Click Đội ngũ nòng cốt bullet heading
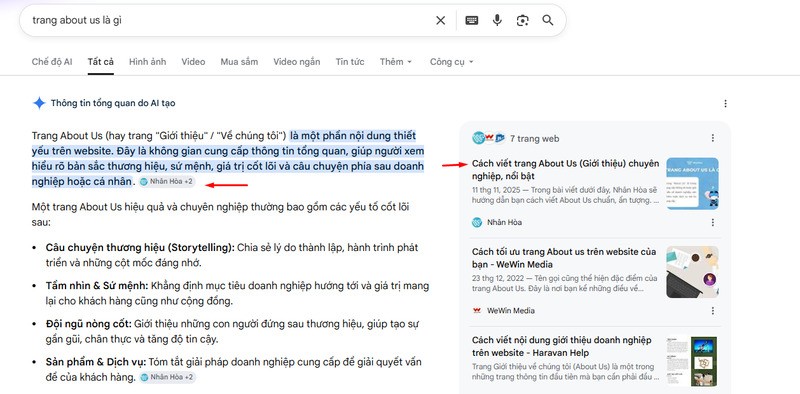This screenshot has width=800, height=394. coord(89,324)
